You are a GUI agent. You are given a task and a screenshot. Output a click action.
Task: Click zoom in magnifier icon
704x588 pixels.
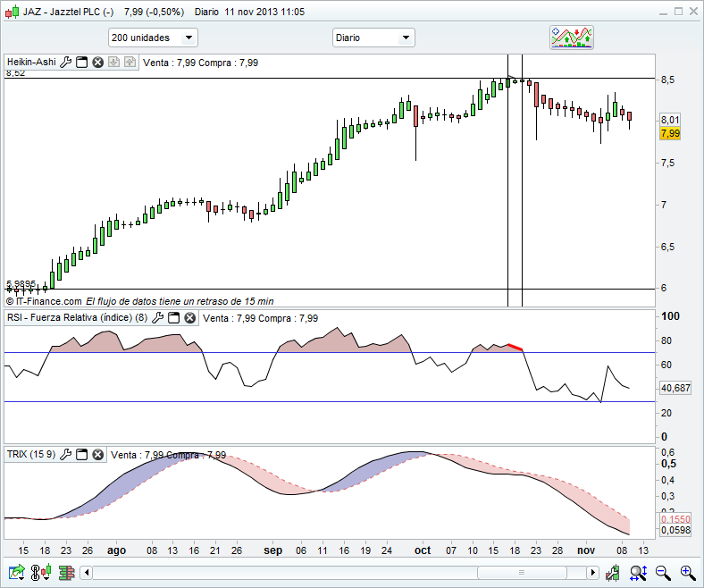pos(687,572)
